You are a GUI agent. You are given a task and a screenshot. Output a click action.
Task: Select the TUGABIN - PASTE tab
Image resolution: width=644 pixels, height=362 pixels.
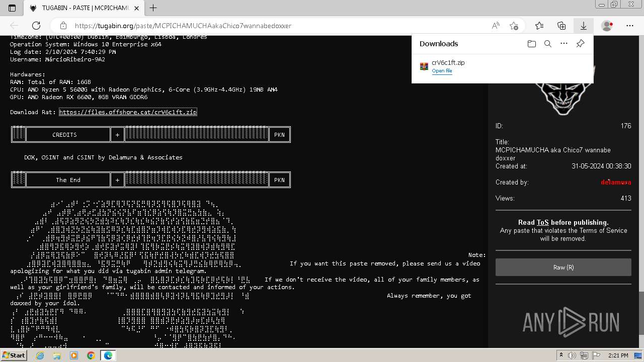pyautogui.click(x=84, y=8)
